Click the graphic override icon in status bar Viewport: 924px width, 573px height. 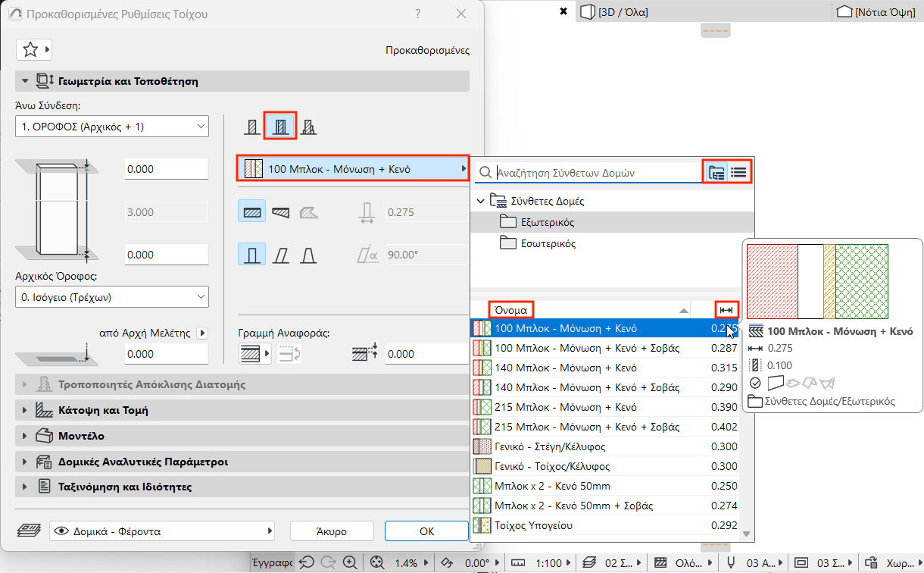pos(872,562)
